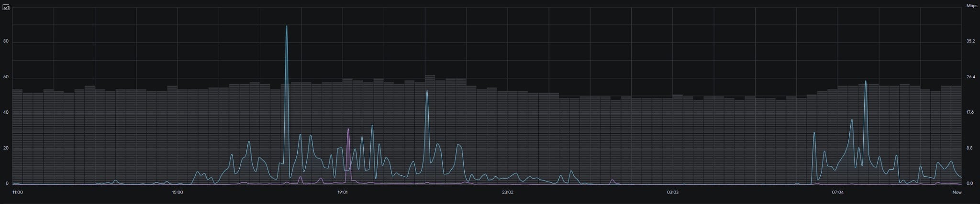Click the '20' left axis value
Image resolution: width=980 pixels, height=204 pixels.
click(6, 148)
